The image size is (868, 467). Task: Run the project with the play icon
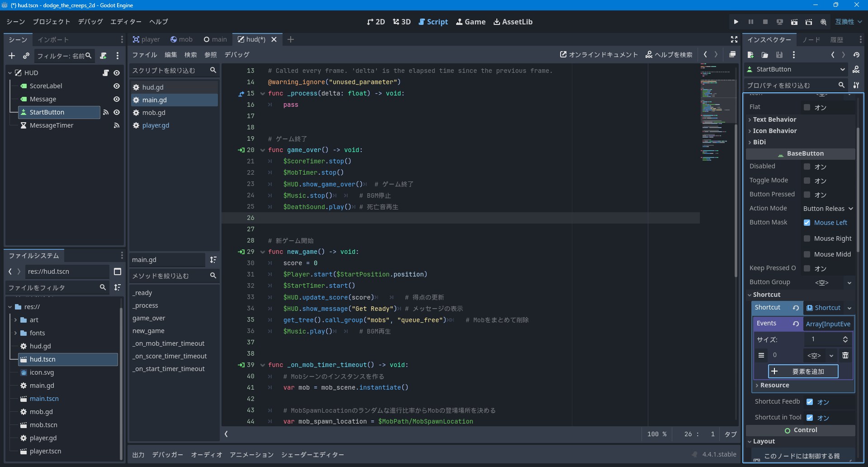point(736,22)
